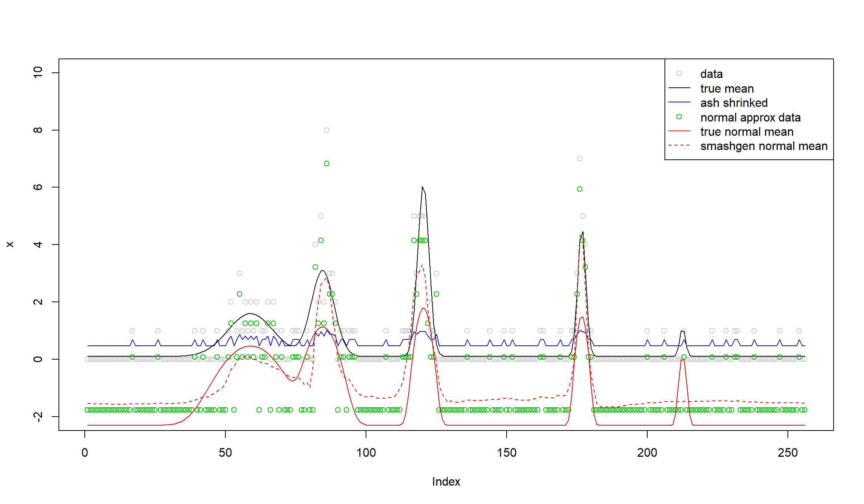Image resolution: width=864 pixels, height=504 pixels.
Task: Click the 'true normal mean' legend text
Action: click(x=747, y=132)
